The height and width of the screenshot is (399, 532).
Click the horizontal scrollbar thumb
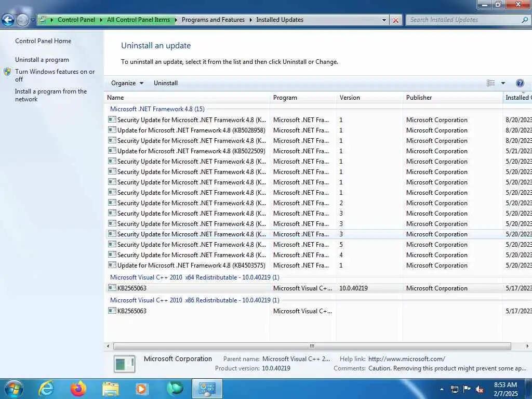coord(312,346)
